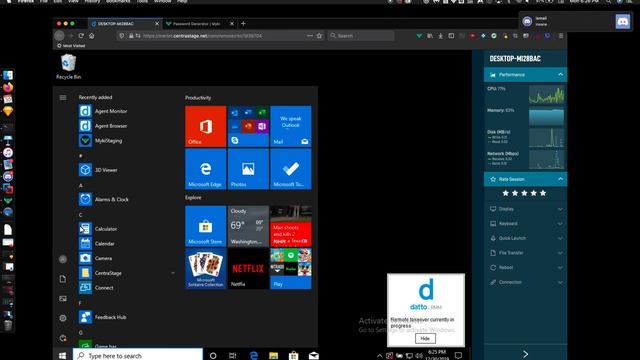Open Agent Monitor from Recently added
This screenshot has width=640, height=360.
pos(103,111)
